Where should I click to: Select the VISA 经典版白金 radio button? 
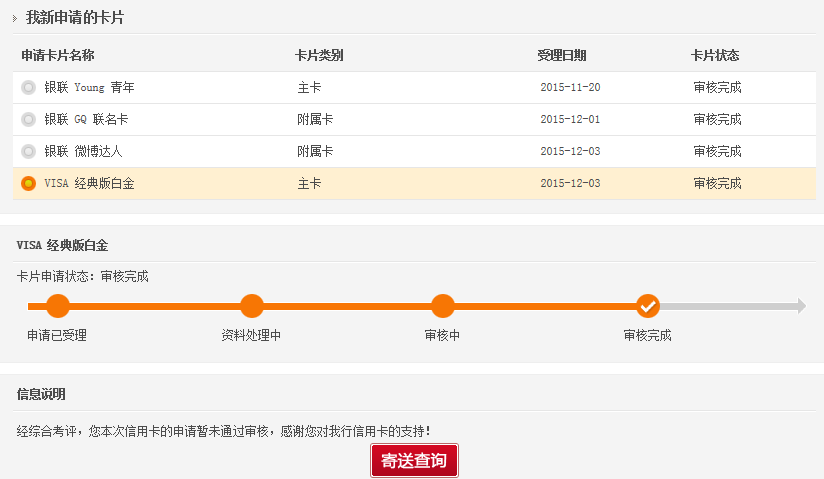click(x=28, y=184)
